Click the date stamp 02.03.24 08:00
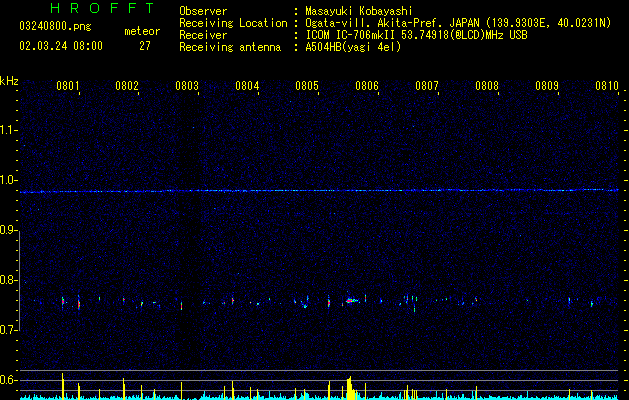Image resolution: width=629 pixels, height=400 pixels. click(61, 46)
